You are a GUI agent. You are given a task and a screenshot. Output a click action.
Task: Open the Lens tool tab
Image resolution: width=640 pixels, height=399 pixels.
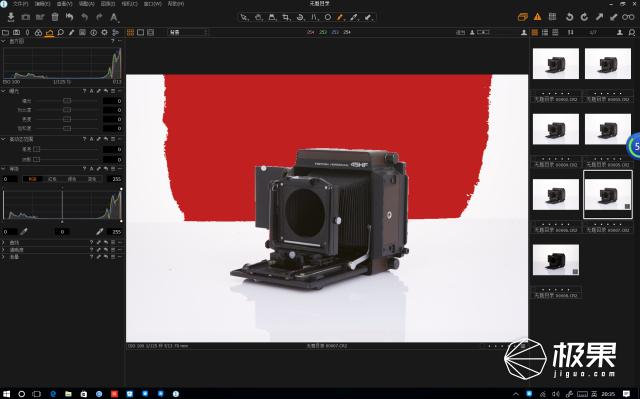[27, 32]
